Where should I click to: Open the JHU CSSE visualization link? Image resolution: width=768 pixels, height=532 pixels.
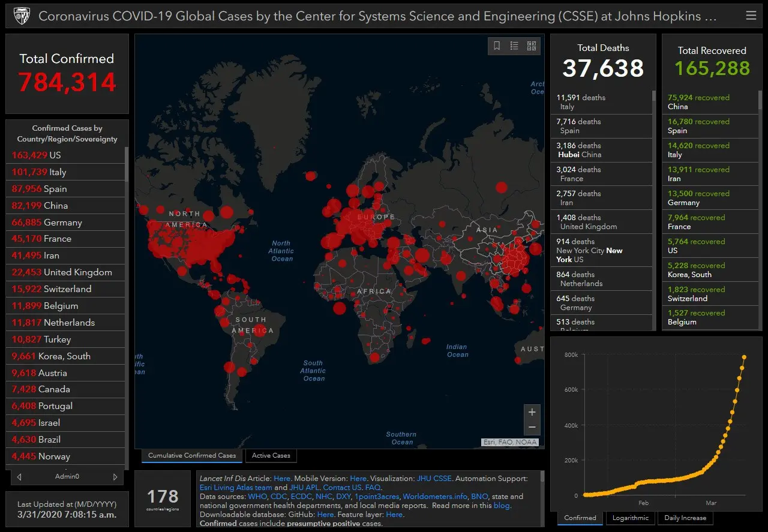[x=435, y=479]
